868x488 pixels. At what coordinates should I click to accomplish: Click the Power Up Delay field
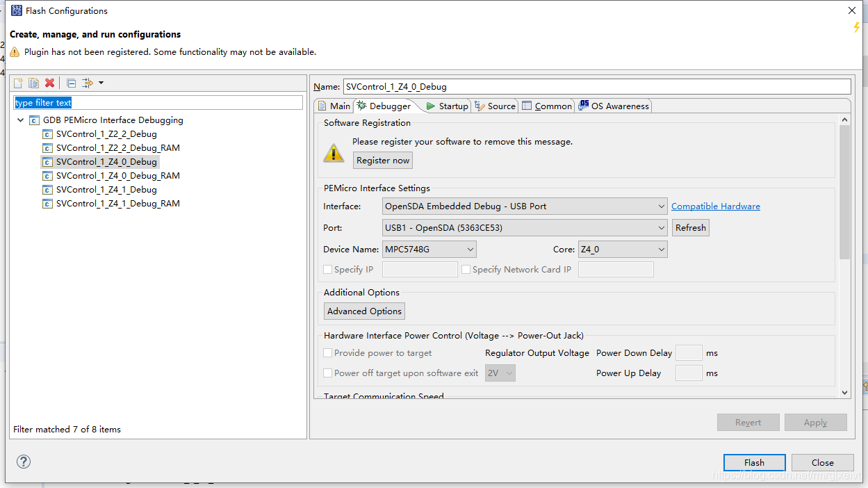(x=689, y=373)
